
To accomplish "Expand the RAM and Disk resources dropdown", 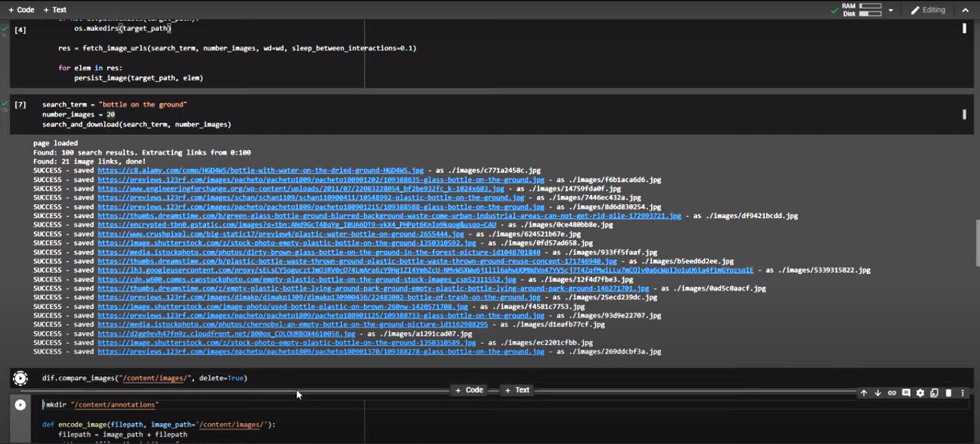I will pyautogui.click(x=890, y=9).
